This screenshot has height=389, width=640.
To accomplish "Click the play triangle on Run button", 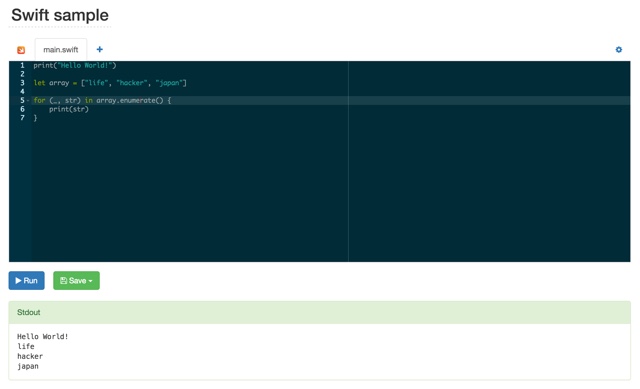I will pyautogui.click(x=18, y=280).
